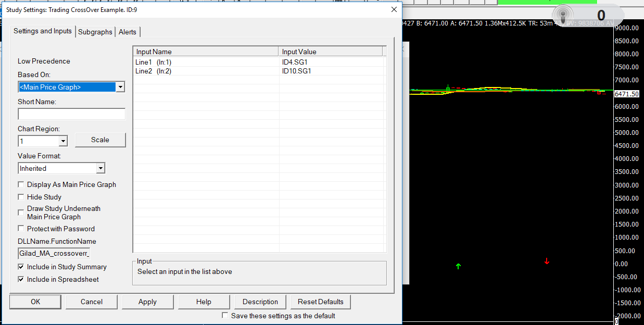The height and width of the screenshot is (325, 644).
Task: Enable Display As Main Price Graph checkbox
Action: 21,184
